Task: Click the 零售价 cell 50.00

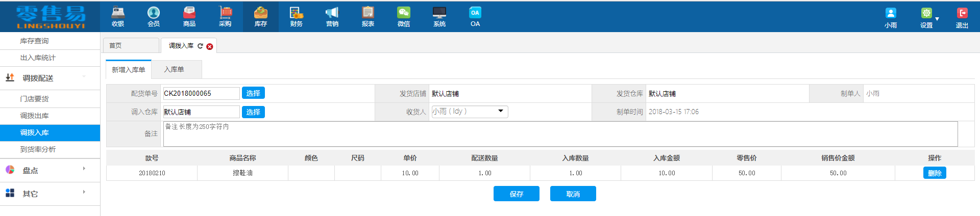Action: click(747, 173)
